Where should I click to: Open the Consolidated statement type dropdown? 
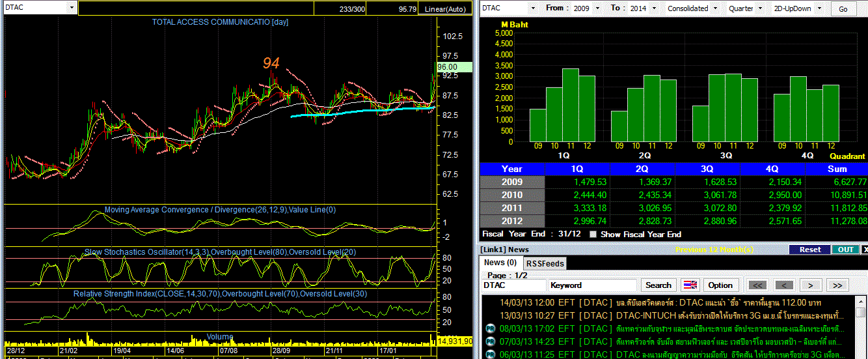point(716,8)
